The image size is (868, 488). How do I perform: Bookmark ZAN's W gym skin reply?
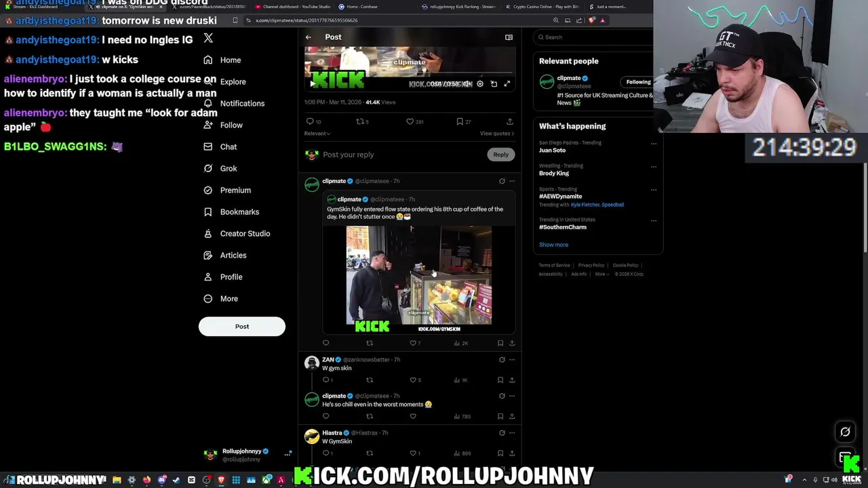(500, 380)
